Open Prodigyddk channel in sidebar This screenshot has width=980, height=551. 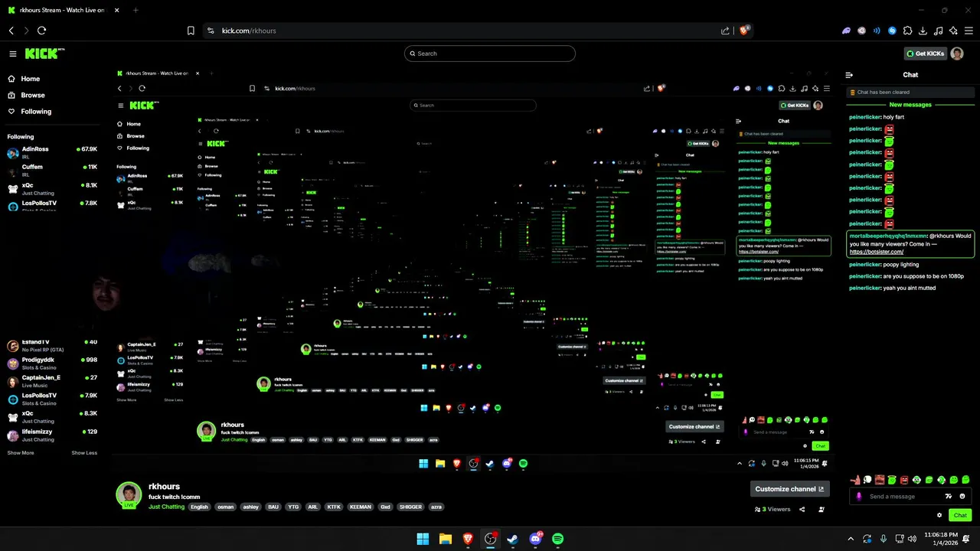(x=52, y=363)
